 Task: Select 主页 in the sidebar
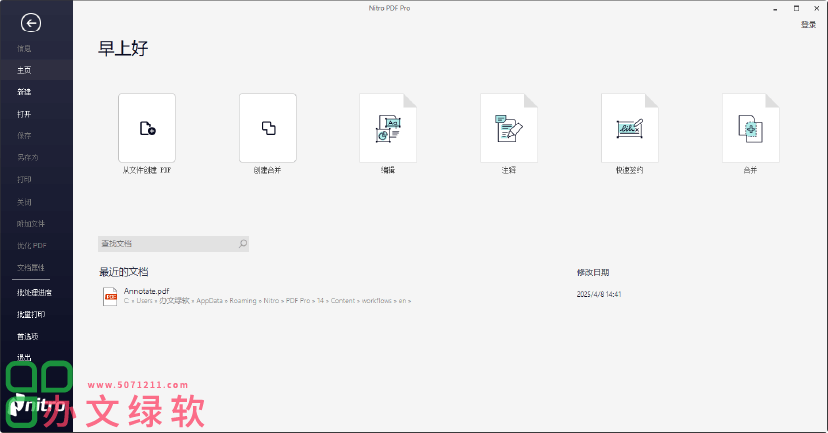coord(24,70)
